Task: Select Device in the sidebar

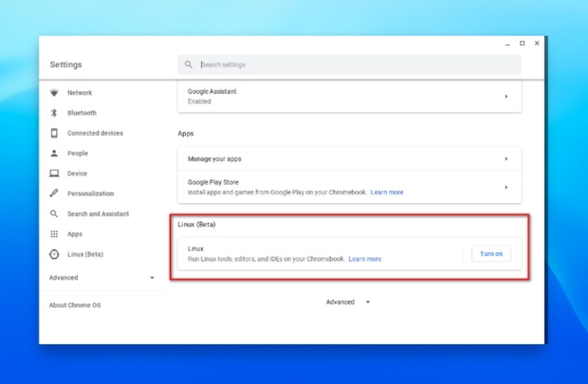Action: point(77,174)
